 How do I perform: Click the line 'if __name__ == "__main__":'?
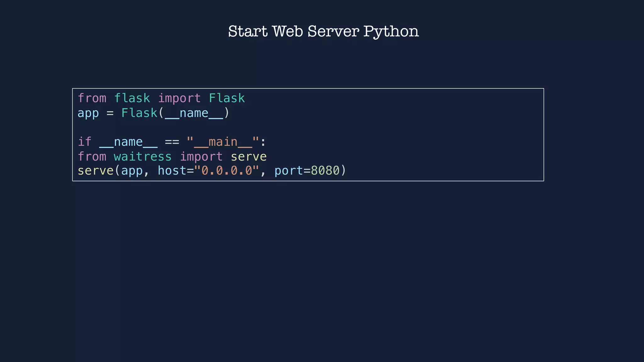172,142
